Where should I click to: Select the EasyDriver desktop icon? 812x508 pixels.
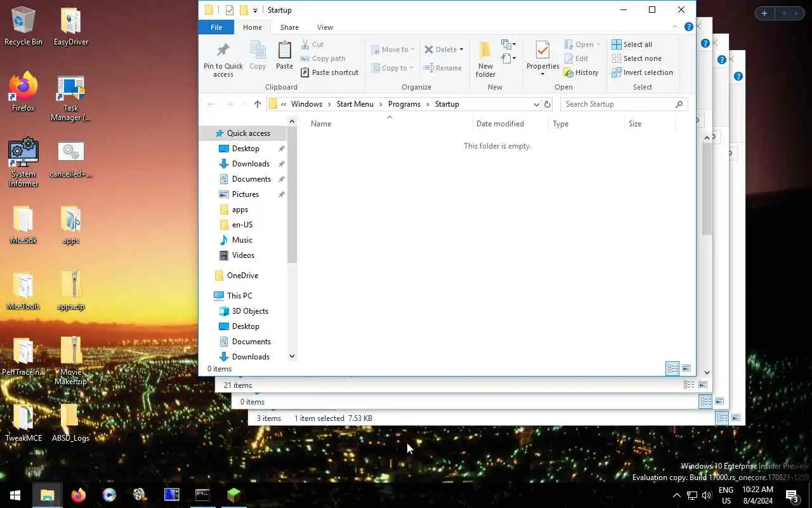(x=71, y=27)
